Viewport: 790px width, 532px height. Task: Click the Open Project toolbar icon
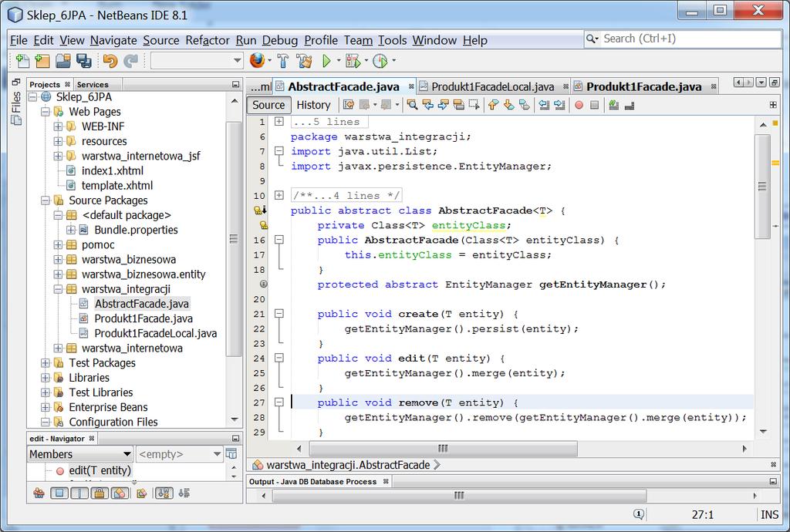[x=63, y=61]
